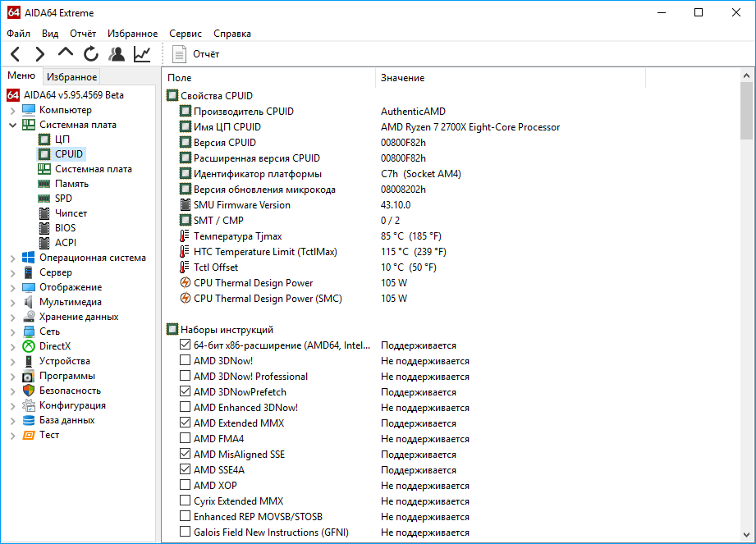Switch to the Избранное tab
The image size is (756, 544).
[72, 77]
